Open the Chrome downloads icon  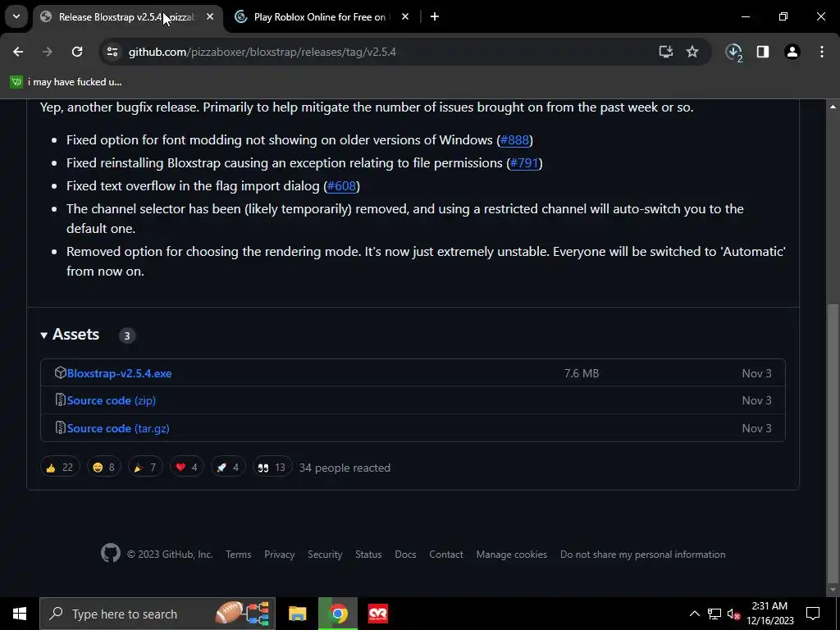click(x=733, y=52)
